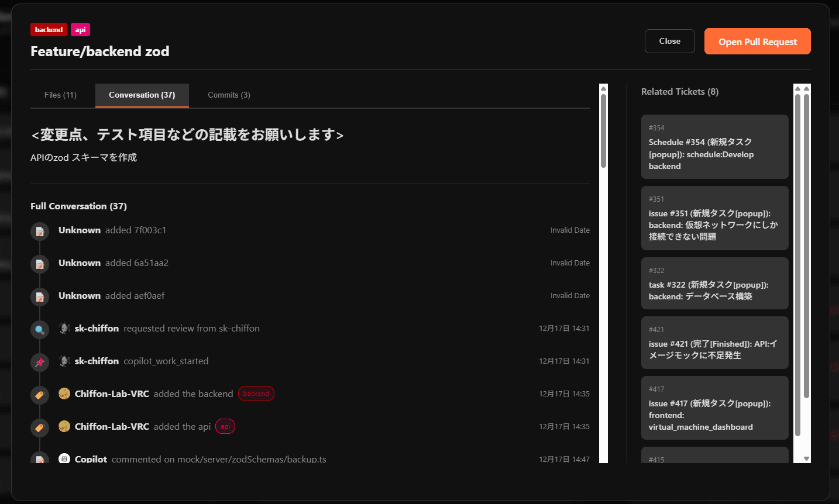
Task: Click Copilot avatar on comment row
Action: [x=64, y=459]
